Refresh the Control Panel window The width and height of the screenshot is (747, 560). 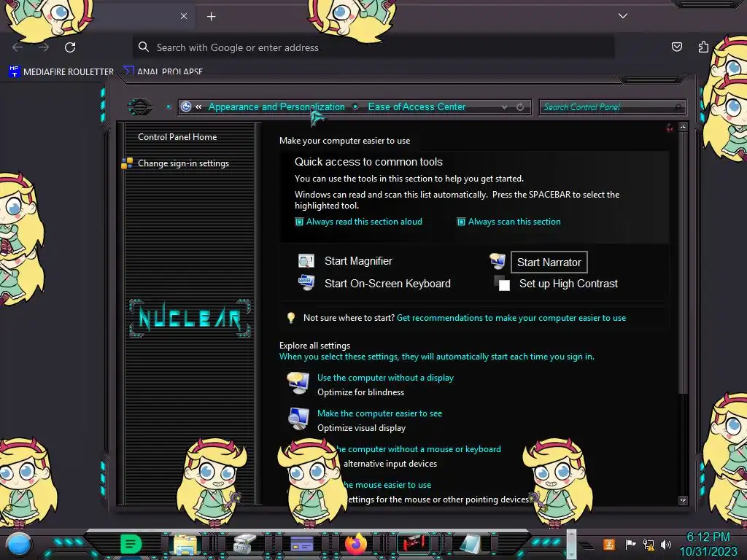520,107
